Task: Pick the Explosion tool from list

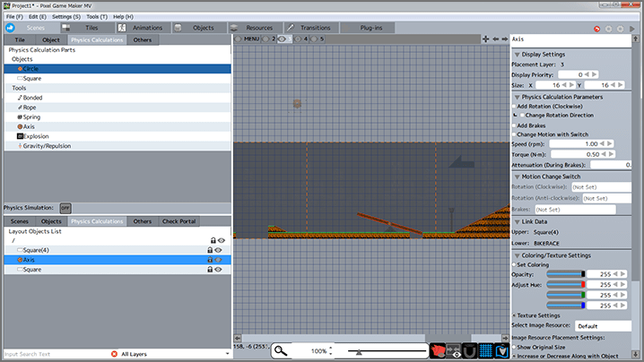Action: (36, 136)
